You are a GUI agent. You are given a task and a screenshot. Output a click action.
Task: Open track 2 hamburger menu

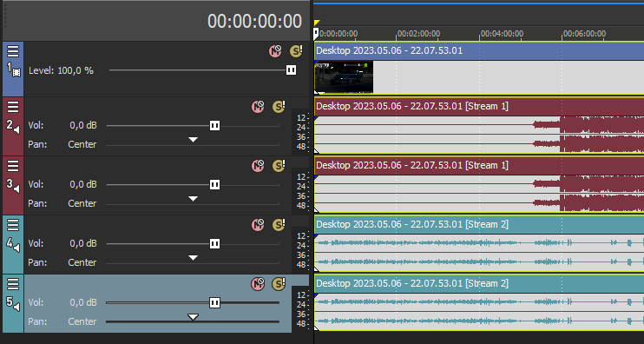[x=13, y=107]
